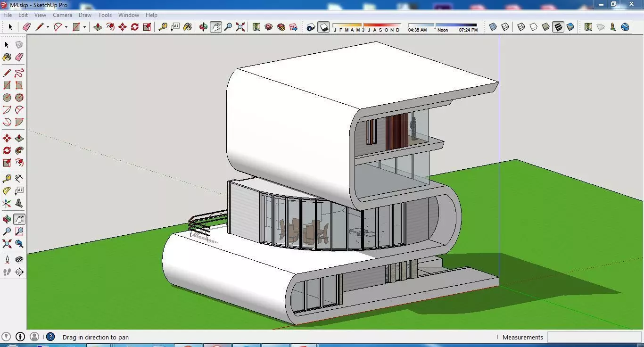Click the 'M4.skp - SketchUp Pro' title text
The image size is (644, 347).
coord(39,5)
